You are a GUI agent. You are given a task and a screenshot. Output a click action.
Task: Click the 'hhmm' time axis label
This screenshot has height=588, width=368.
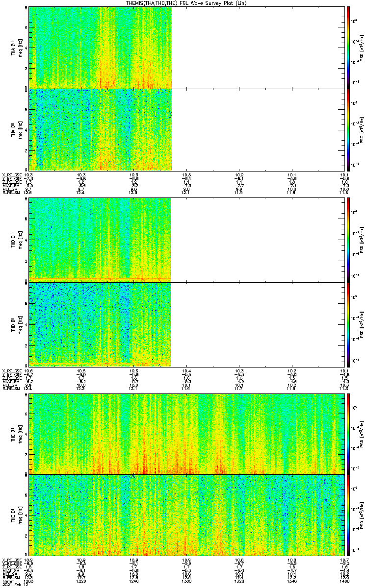(7, 580)
